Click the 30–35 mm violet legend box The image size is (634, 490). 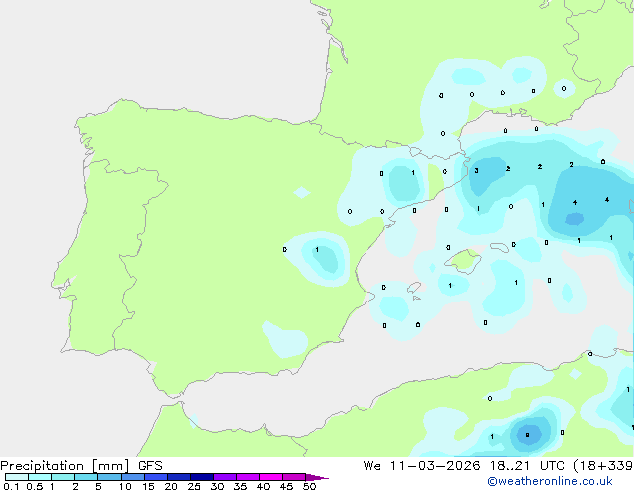pos(225,477)
